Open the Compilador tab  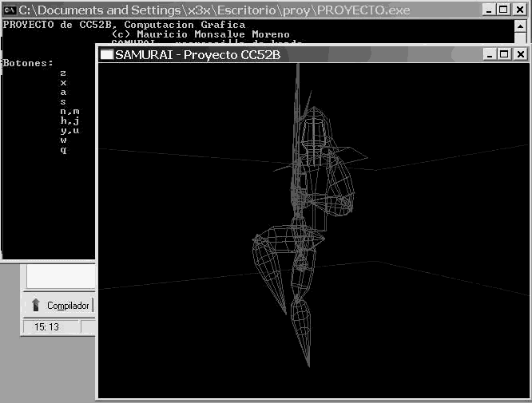[67, 306]
